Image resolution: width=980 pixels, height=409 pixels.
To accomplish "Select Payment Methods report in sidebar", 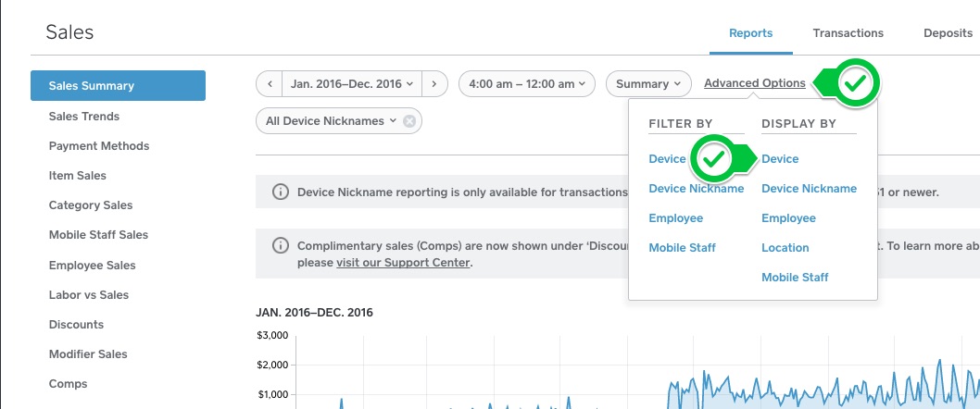I will (99, 146).
